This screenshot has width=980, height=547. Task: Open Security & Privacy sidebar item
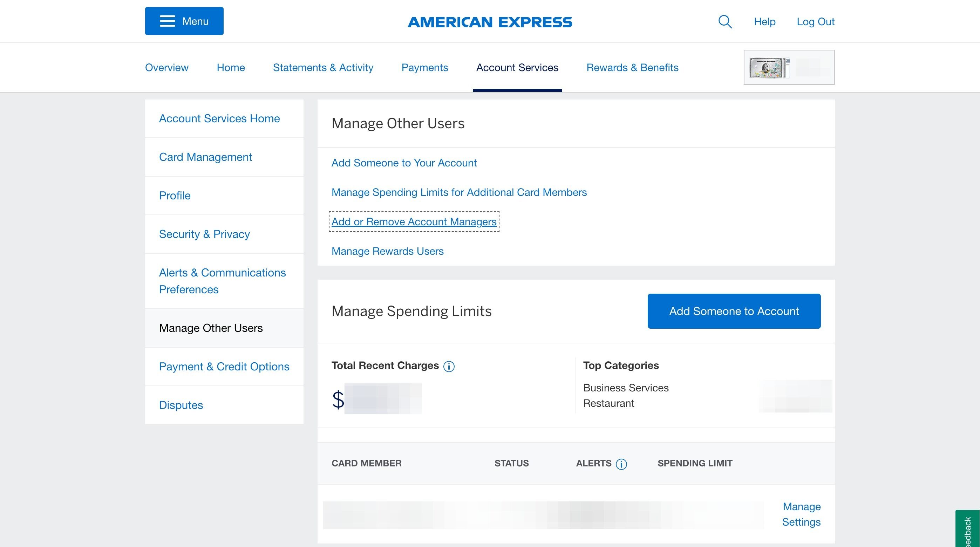[x=204, y=234]
